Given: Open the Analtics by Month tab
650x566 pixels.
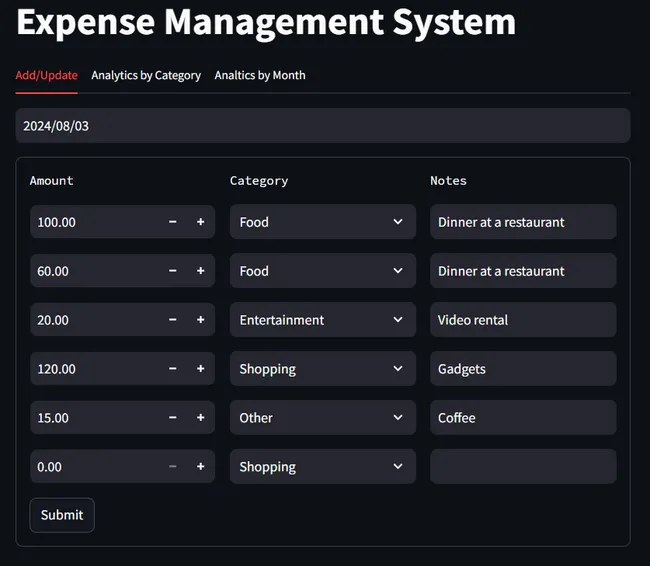Looking at the screenshot, I should pyautogui.click(x=260, y=75).
